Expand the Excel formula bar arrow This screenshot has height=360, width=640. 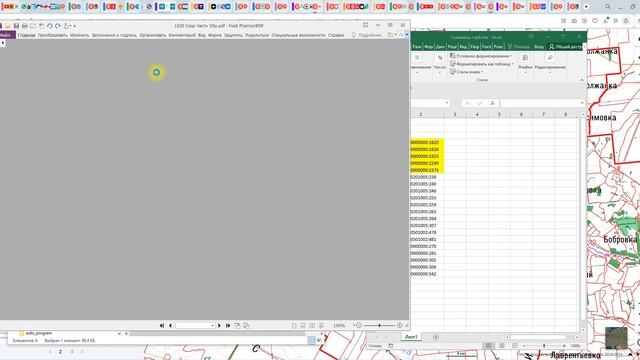click(x=582, y=103)
